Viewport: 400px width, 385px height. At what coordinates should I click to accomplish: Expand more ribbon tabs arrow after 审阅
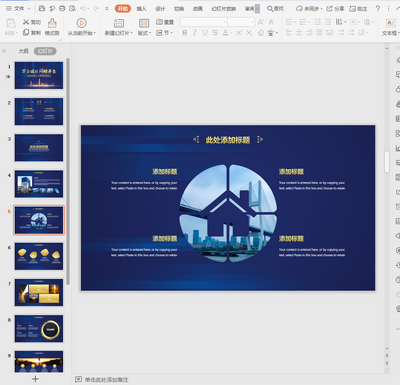tap(257, 8)
